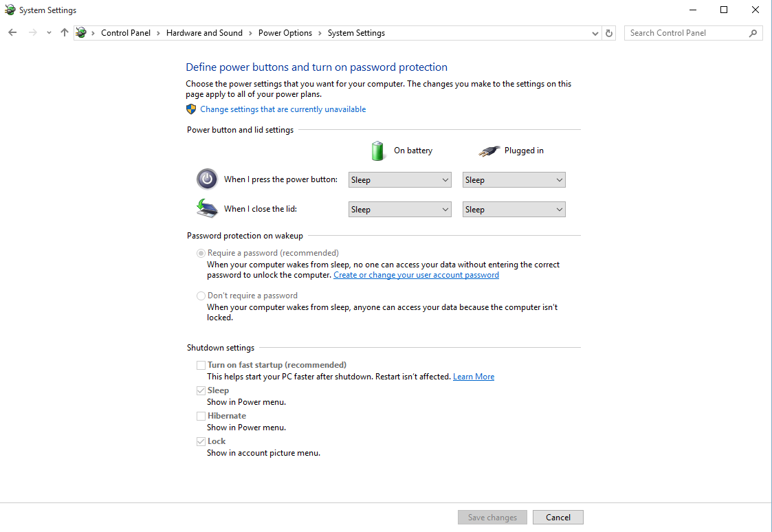Click the round power button icon
This screenshot has width=772, height=532.
pyautogui.click(x=207, y=179)
